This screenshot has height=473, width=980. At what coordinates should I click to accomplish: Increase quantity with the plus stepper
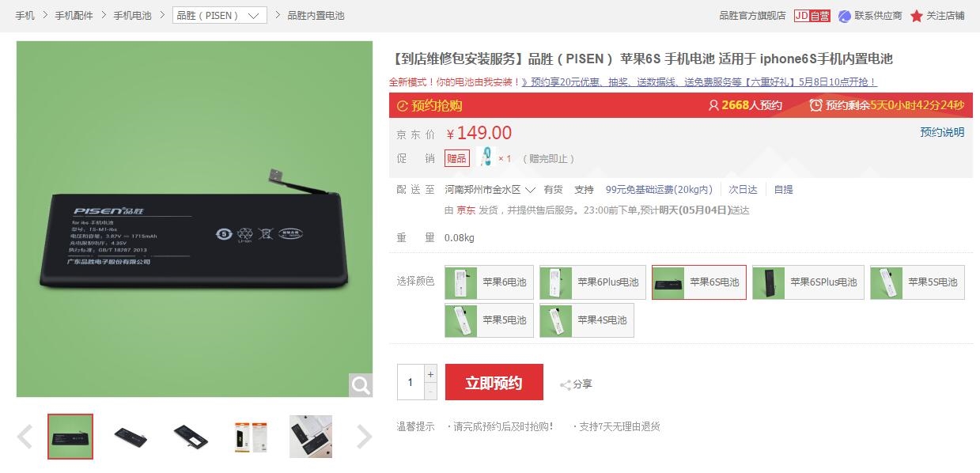[x=430, y=374]
